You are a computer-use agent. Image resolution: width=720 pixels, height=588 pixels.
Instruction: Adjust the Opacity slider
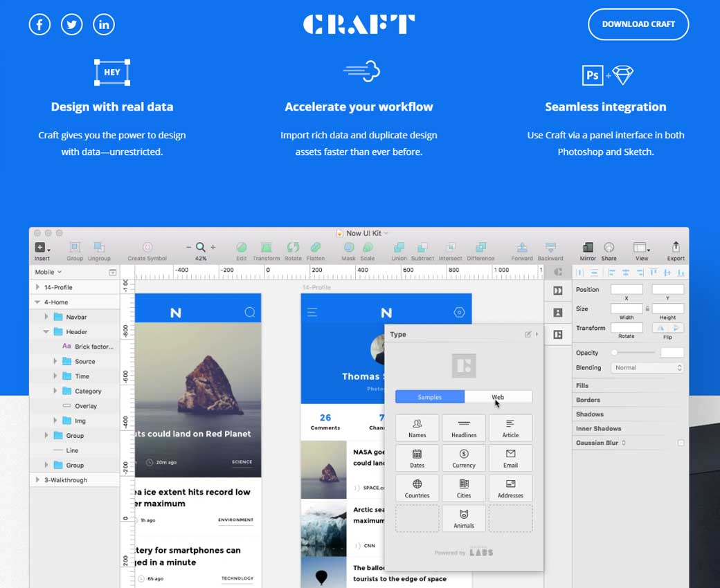point(614,353)
